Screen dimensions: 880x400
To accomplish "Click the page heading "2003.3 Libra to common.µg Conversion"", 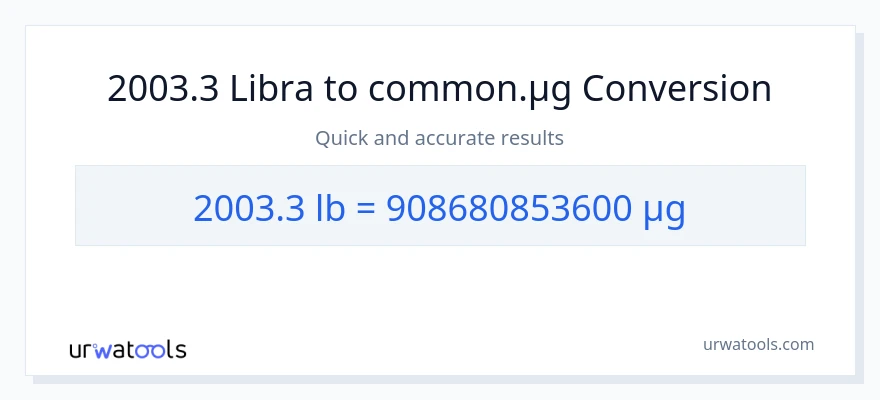I will (439, 89).
